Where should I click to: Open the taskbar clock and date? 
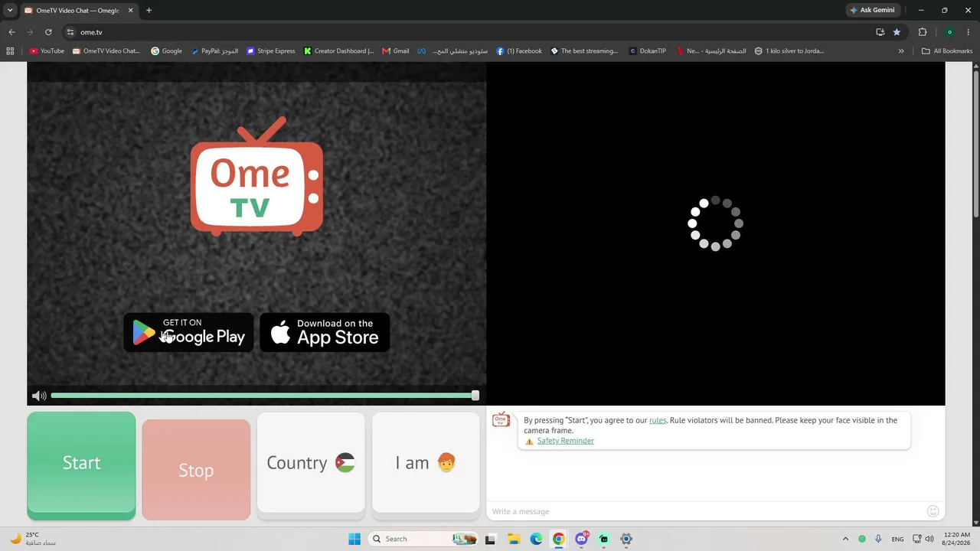(957, 539)
